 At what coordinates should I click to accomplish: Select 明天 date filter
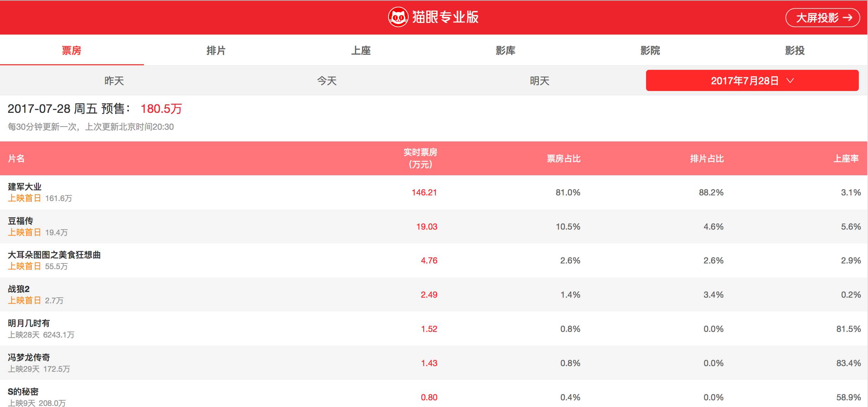540,81
